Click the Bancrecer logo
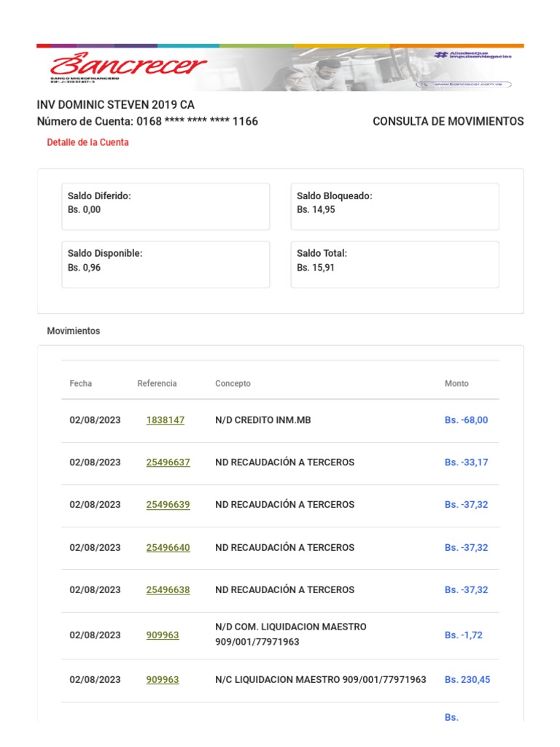This screenshot has height=747, width=560. (x=128, y=66)
